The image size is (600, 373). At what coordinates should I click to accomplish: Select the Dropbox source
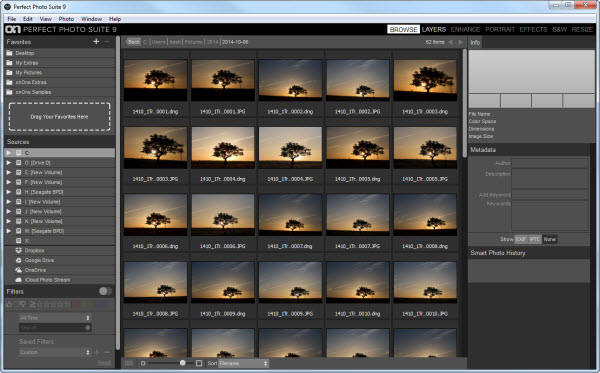(59, 251)
